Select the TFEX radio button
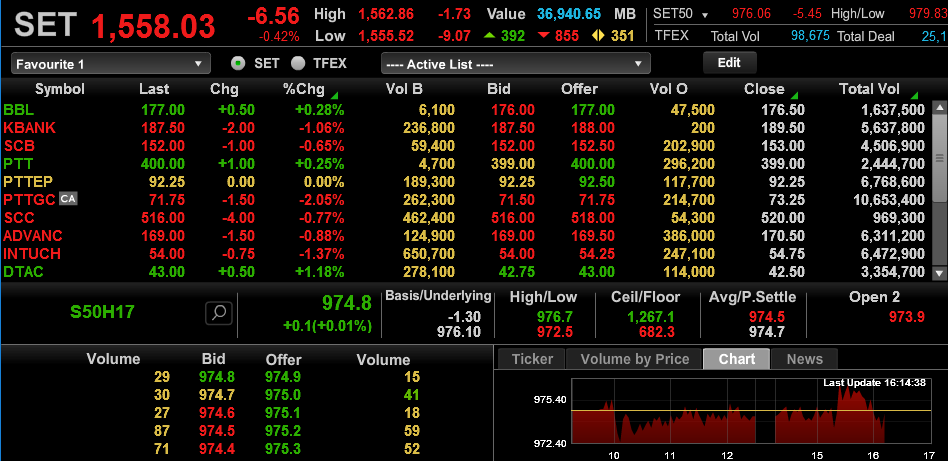Image resolution: width=948 pixels, height=461 pixels. tap(298, 63)
